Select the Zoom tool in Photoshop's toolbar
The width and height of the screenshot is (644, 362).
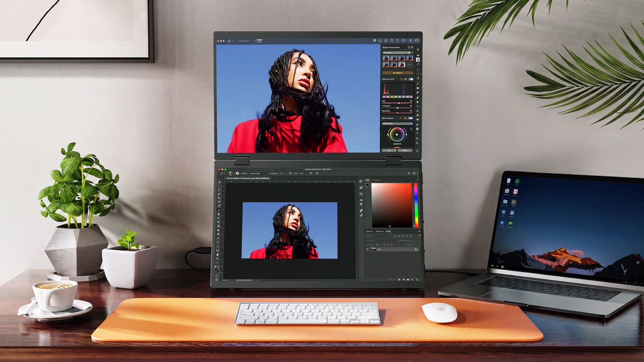coord(217,258)
